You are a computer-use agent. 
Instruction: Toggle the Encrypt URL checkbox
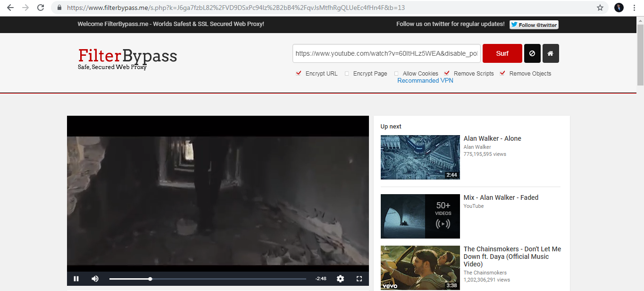[x=298, y=73]
